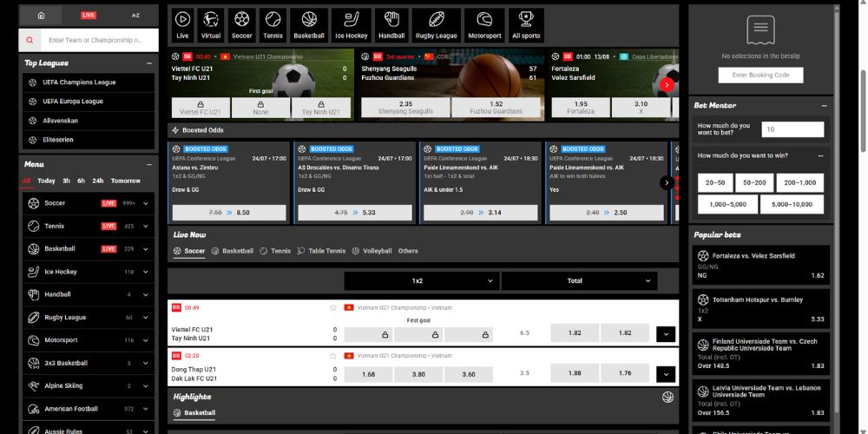Image resolution: width=868 pixels, height=434 pixels.
Task: Select the 5,000–10,000 win range
Action: pos(792,204)
